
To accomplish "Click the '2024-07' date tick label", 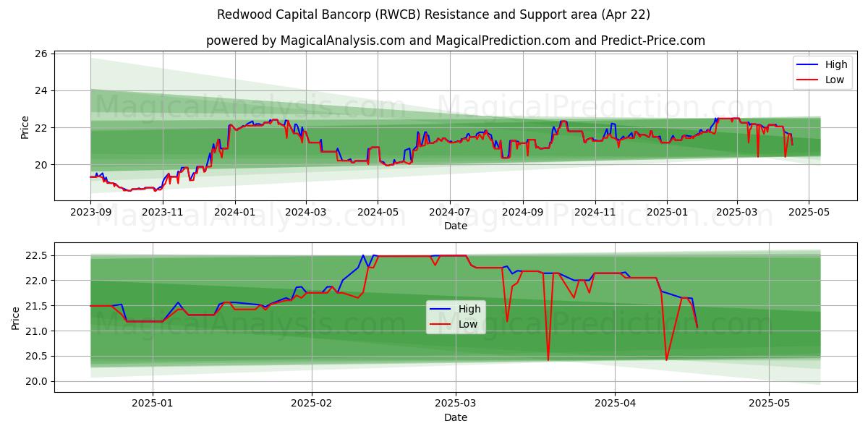I will [449, 213].
